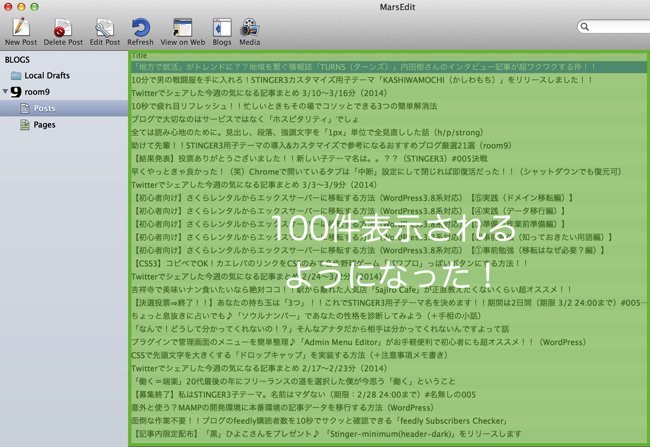Select post beginning ブログで大切なのは
650x447 pixels.
(388, 119)
